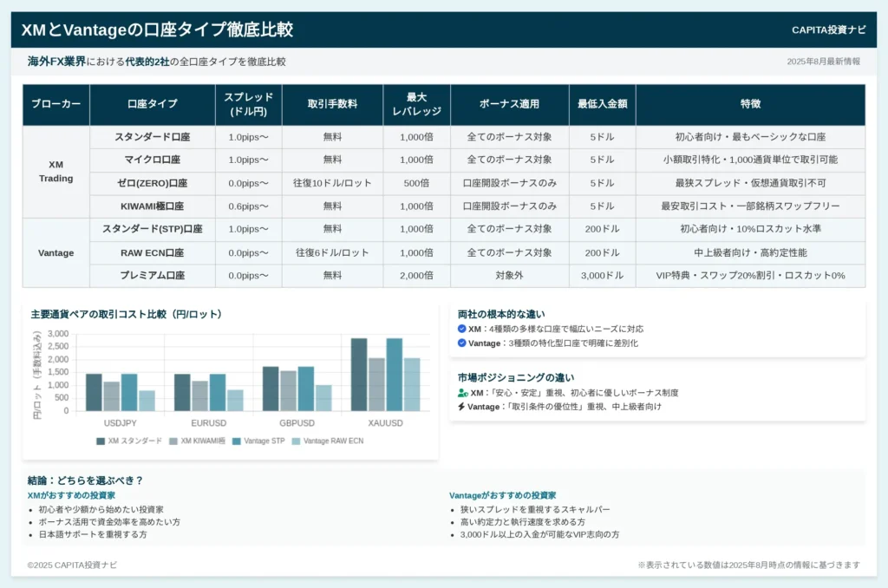This screenshot has height=588, width=888.
Task: Click the ©2025 CAPITA投資ナビ footer text
Action: 73,565
